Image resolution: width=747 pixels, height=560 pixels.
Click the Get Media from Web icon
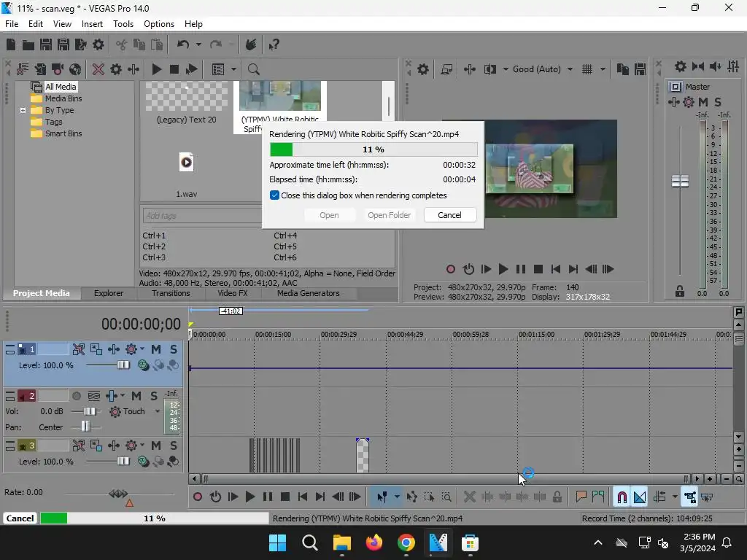point(75,69)
